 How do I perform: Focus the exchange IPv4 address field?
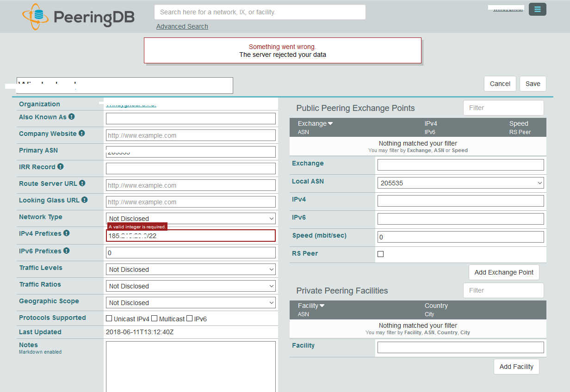pos(461,201)
